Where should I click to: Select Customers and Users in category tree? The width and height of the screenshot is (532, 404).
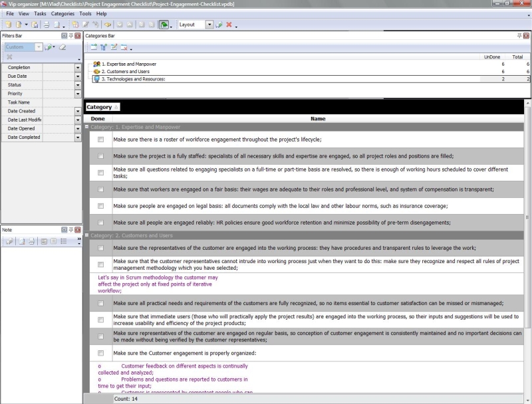click(x=125, y=71)
